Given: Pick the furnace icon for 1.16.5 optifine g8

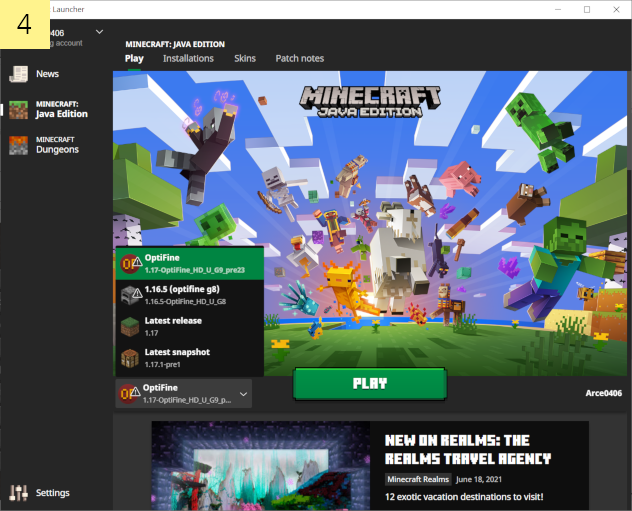Looking at the screenshot, I should pos(131,295).
